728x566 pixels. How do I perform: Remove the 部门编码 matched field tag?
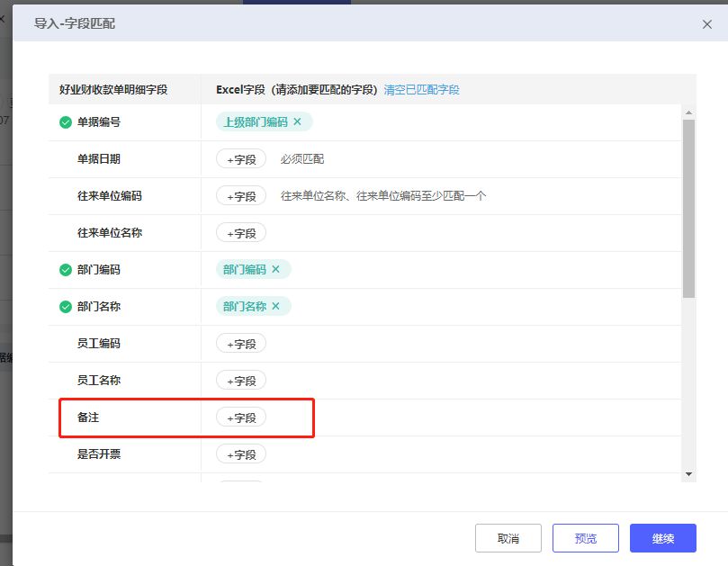[x=276, y=269]
